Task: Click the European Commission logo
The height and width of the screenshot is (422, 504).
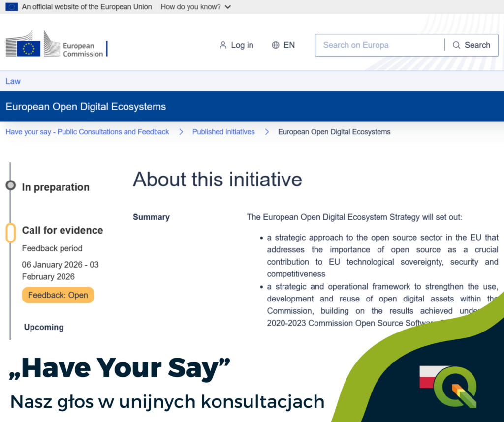Action: (x=56, y=46)
